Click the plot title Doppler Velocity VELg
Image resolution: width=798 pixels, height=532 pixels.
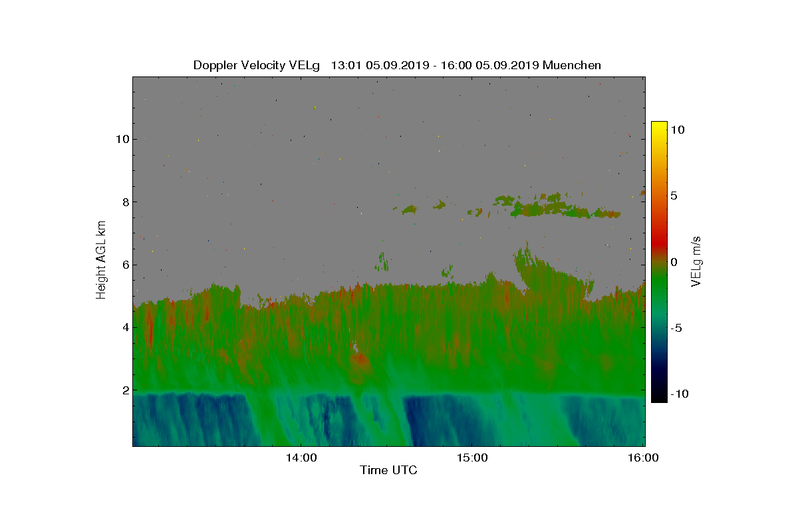[256, 65]
